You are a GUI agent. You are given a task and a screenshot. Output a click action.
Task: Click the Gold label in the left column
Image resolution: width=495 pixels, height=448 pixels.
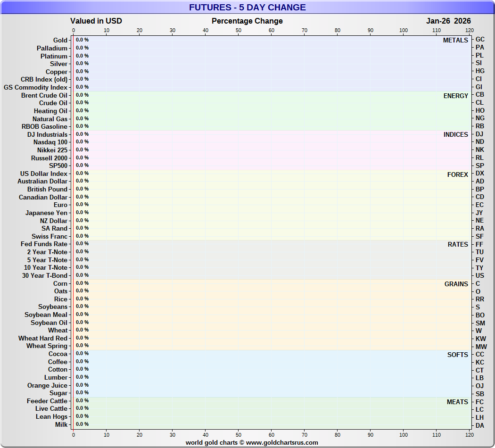click(60, 41)
